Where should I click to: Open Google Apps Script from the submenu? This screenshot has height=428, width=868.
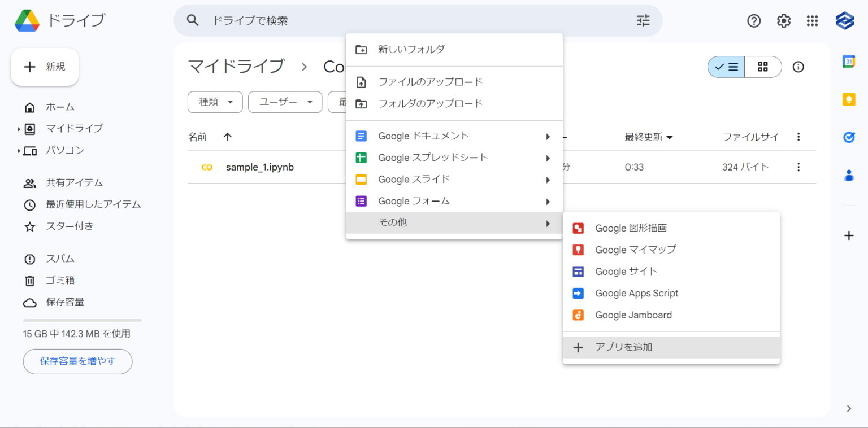(x=636, y=293)
